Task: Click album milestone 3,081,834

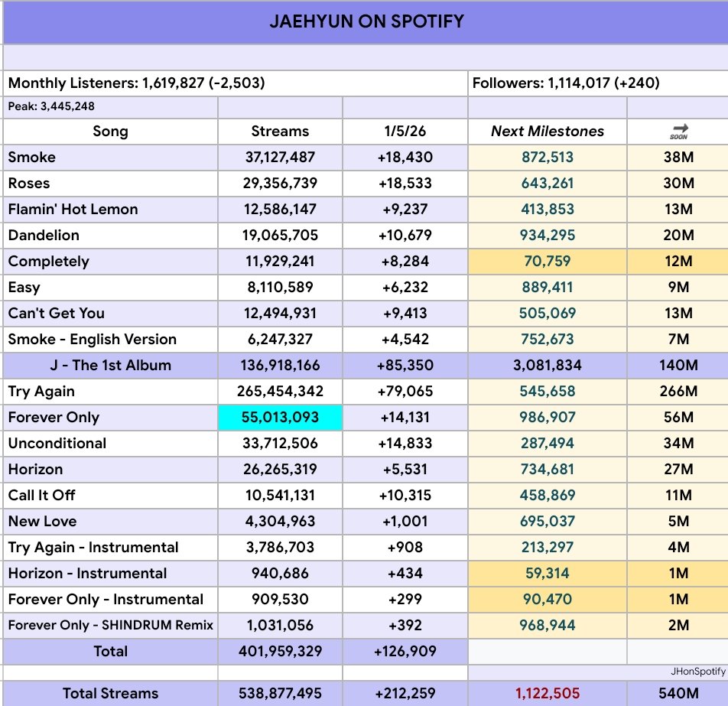Action: click(x=548, y=366)
